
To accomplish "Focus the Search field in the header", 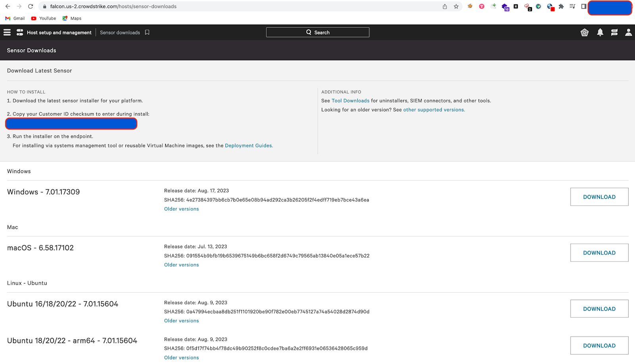I will (x=317, y=33).
